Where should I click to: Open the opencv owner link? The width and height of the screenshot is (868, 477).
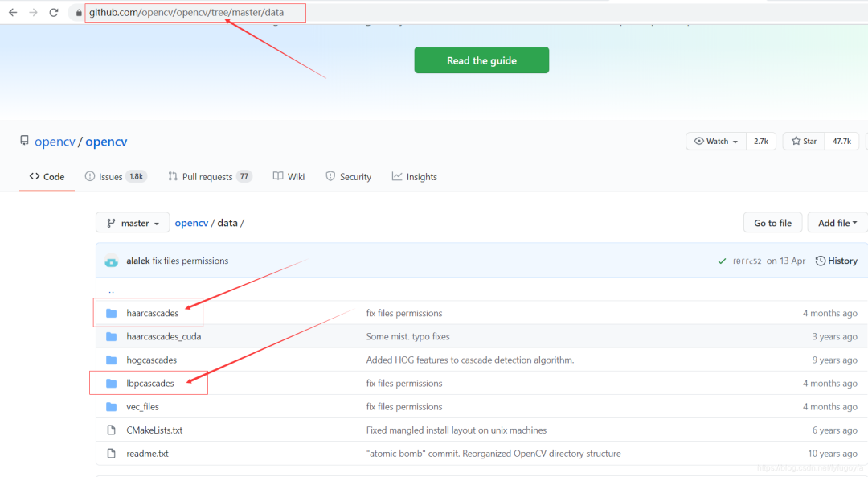click(55, 142)
